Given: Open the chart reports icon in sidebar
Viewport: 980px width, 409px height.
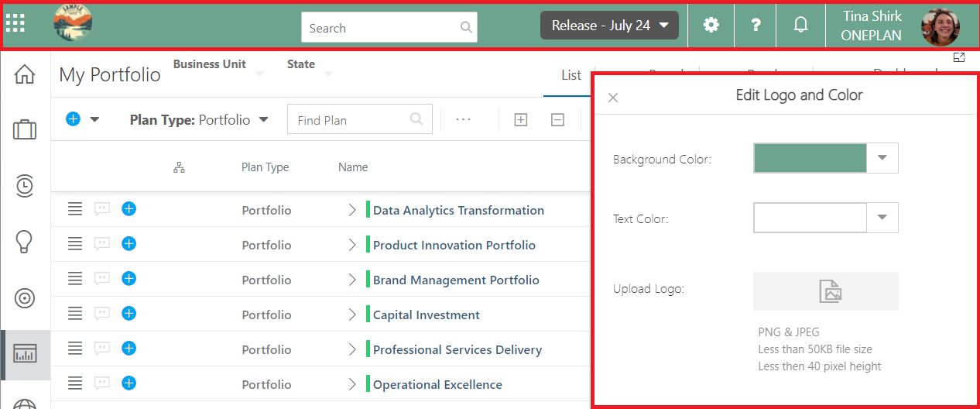Looking at the screenshot, I should point(25,355).
